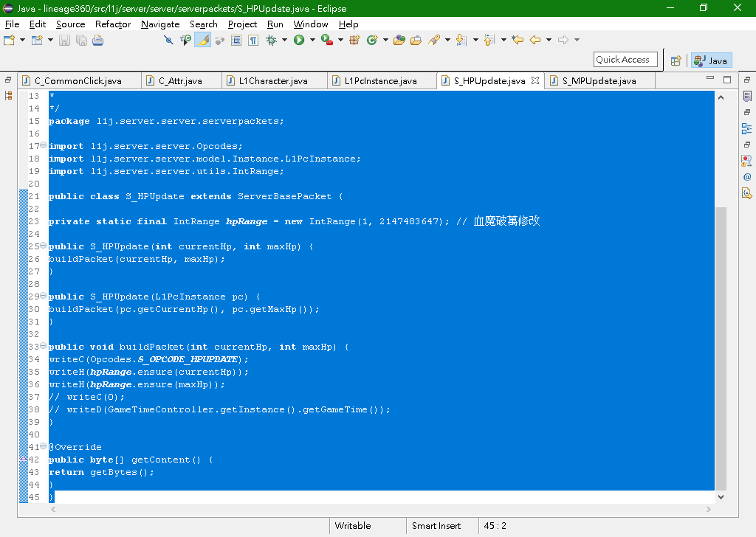Select the Java perspective button
Viewport: 756px width, 537px height.
click(x=711, y=60)
